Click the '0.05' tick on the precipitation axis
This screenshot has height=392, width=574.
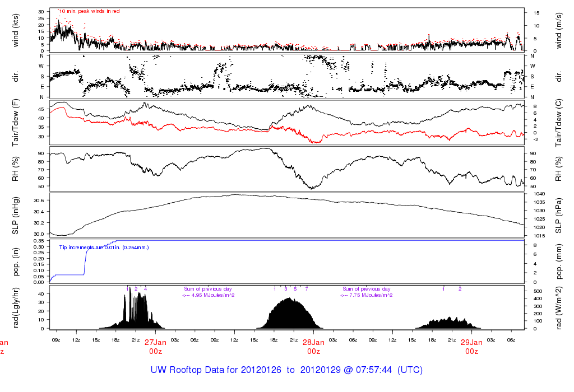[39, 277]
